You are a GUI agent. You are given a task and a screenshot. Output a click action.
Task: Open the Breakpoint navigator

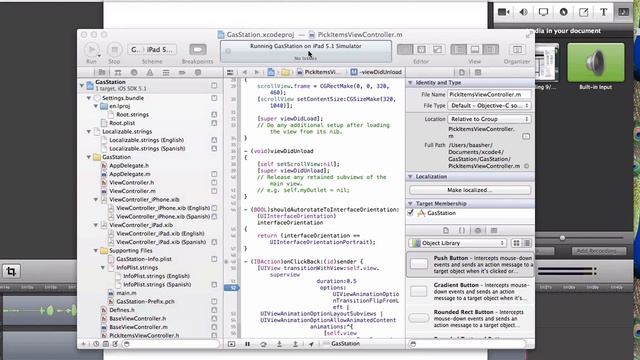click(x=182, y=72)
